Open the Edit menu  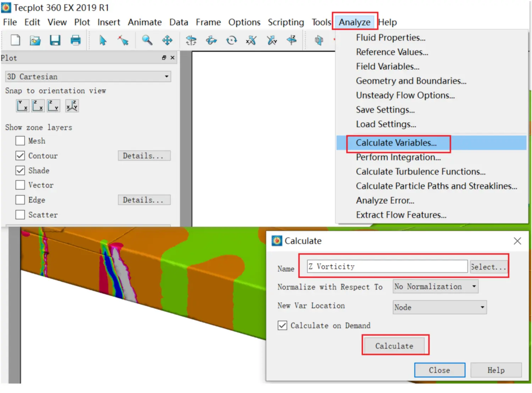pyautogui.click(x=32, y=22)
